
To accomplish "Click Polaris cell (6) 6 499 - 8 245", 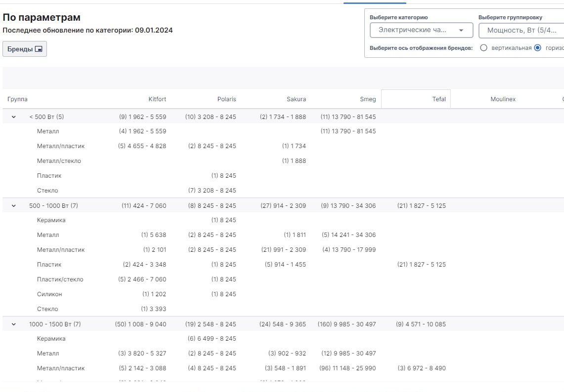I will [x=212, y=339].
